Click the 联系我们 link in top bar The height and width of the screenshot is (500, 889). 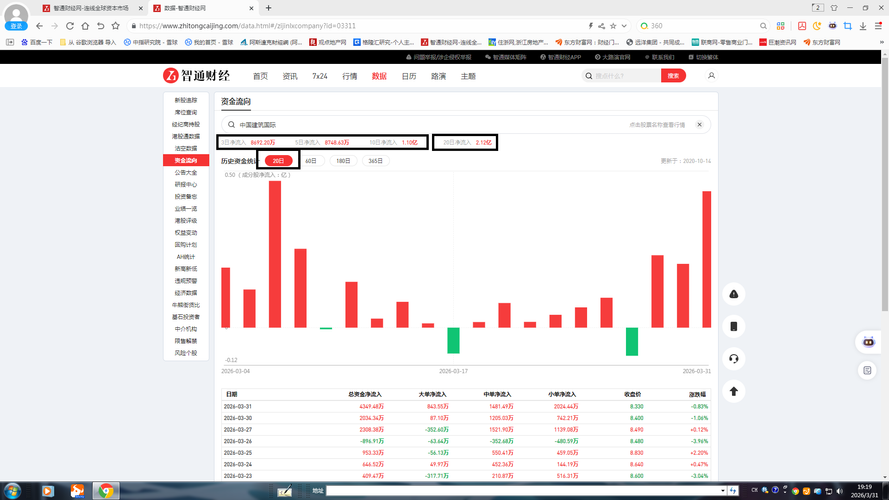[659, 57]
